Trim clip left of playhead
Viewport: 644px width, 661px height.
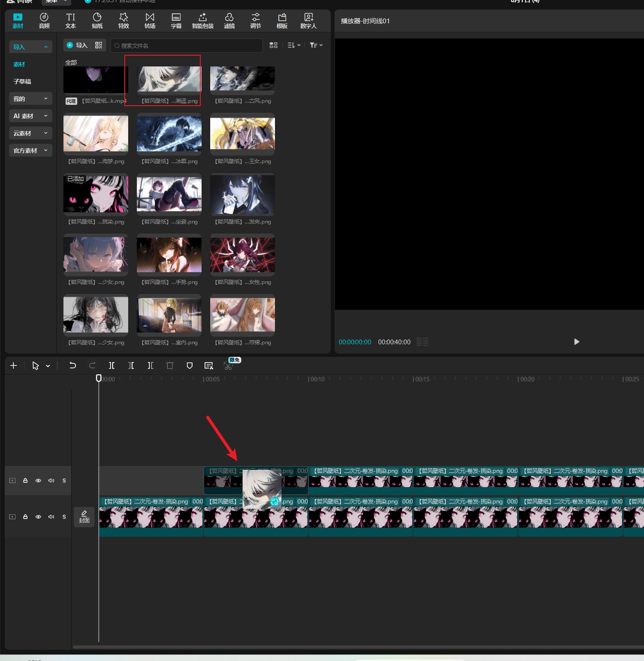point(131,366)
